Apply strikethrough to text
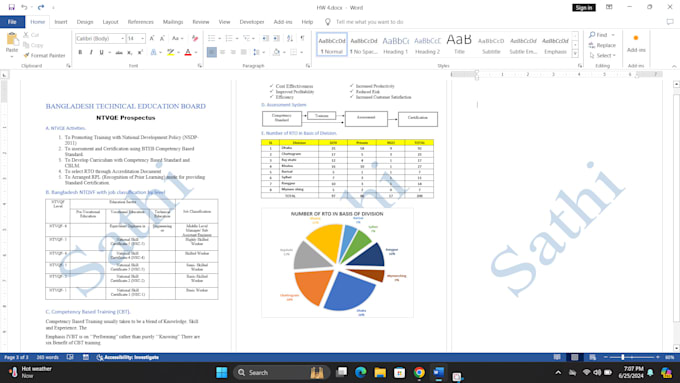The width and height of the screenshot is (680, 383). (119, 52)
